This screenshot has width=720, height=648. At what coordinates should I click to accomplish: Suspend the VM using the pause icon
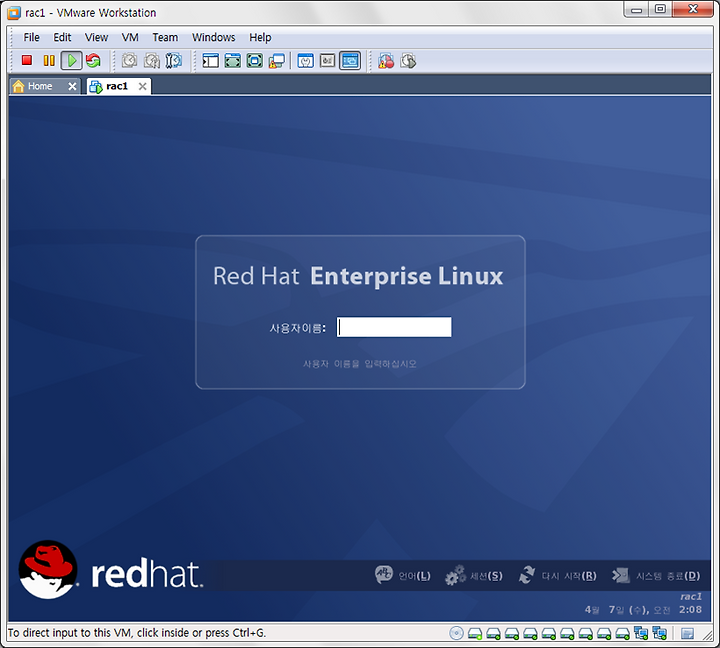coord(49,60)
